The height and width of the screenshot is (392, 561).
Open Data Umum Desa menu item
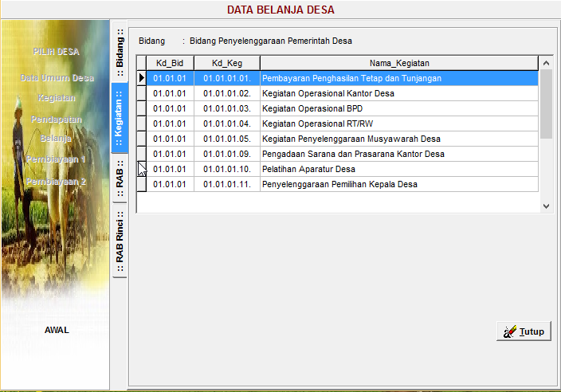(57, 78)
